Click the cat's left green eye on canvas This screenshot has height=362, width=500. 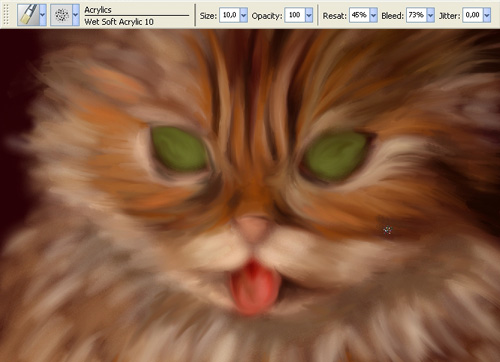click(179, 149)
